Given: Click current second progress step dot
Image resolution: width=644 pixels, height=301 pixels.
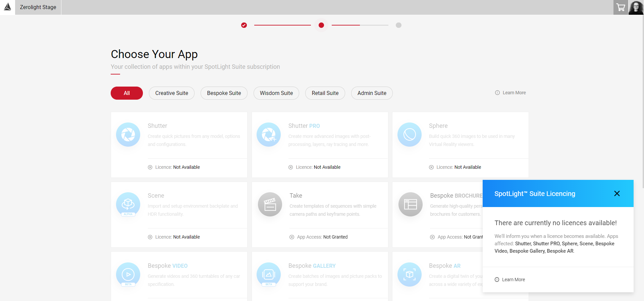Looking at the screenshot, I should (321, 25).
